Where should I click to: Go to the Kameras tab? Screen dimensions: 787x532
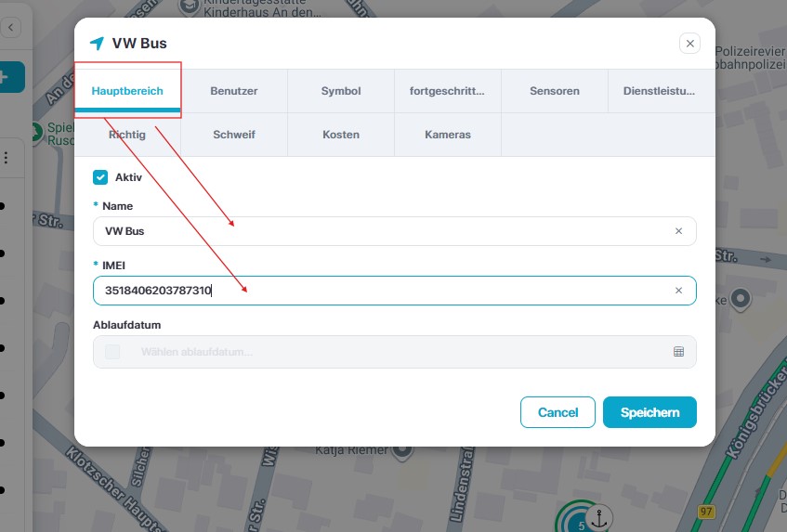tap(448, 135)
